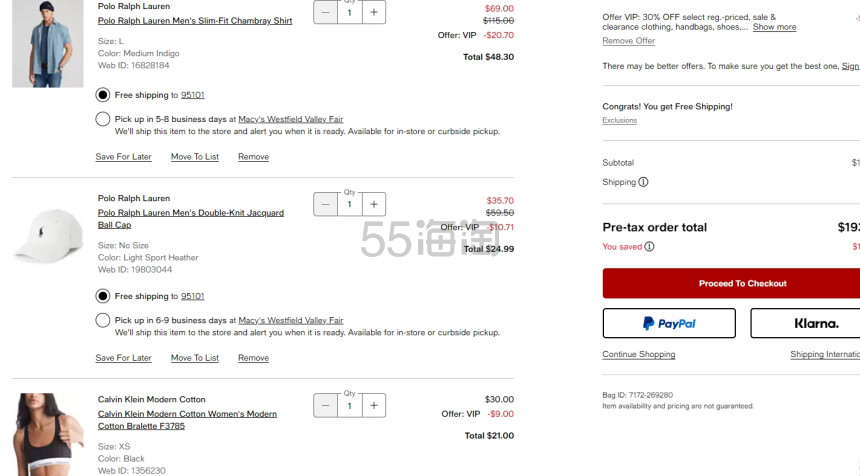Expand VIP offer details with Show more

tap(774, 27)
